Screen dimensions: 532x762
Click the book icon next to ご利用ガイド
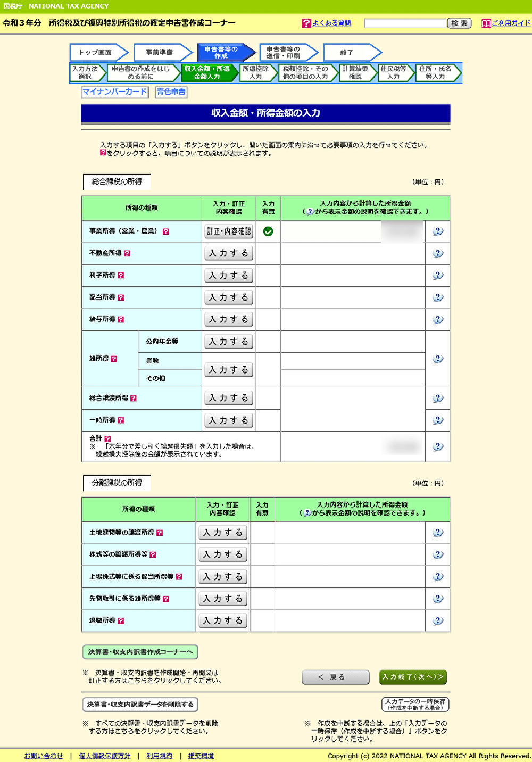486,23
